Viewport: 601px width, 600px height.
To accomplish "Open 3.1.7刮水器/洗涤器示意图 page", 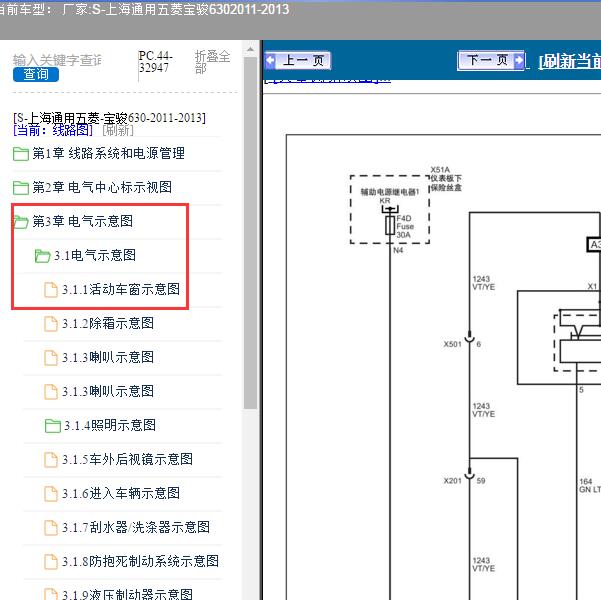I will click(x=136, y=527).
